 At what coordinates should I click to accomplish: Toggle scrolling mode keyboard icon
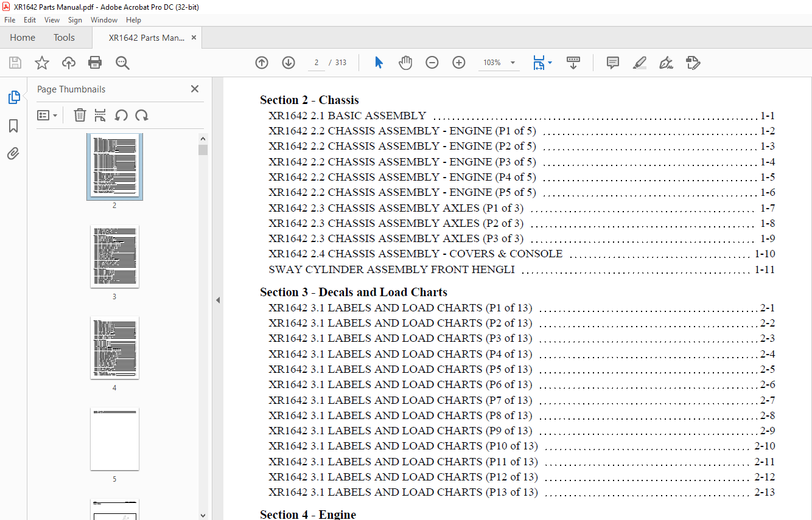click(573, 63)
